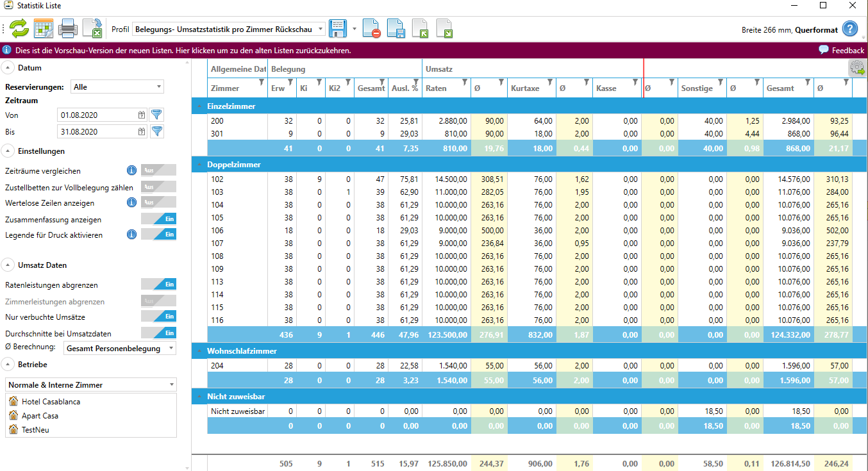The height and width of the screenshot is (471, 868).
Task: Click the filter funnel next to Bis date
Action: pos(156,131)
